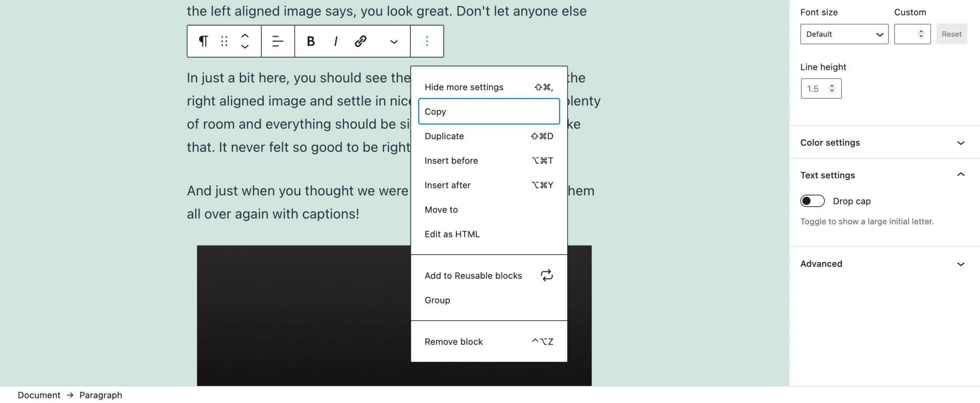Viewport: 980px width, 403px height.
Task: Choose Move to in block menu
Action: click(x=489, y=210)
